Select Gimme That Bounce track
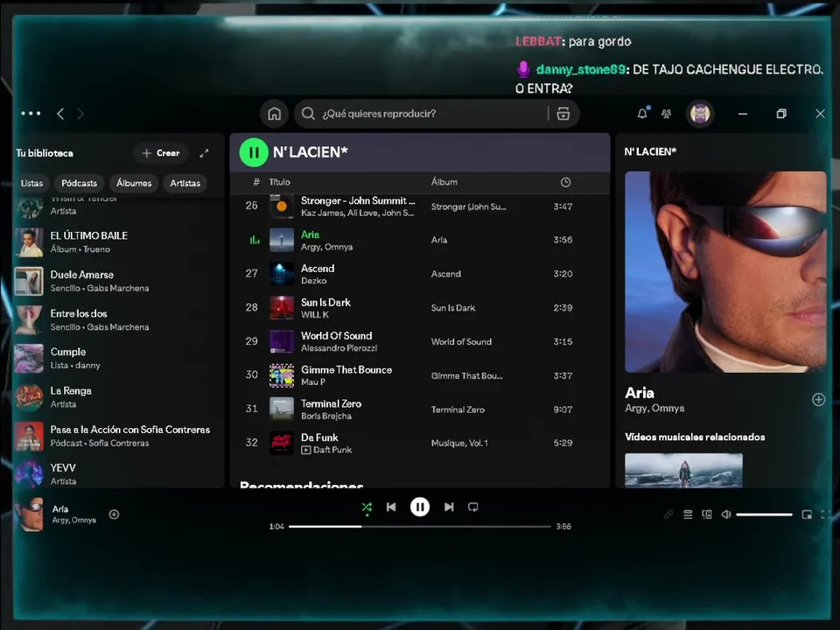The width and height of the screenshot is (840, 630). [x=420, y=375]
